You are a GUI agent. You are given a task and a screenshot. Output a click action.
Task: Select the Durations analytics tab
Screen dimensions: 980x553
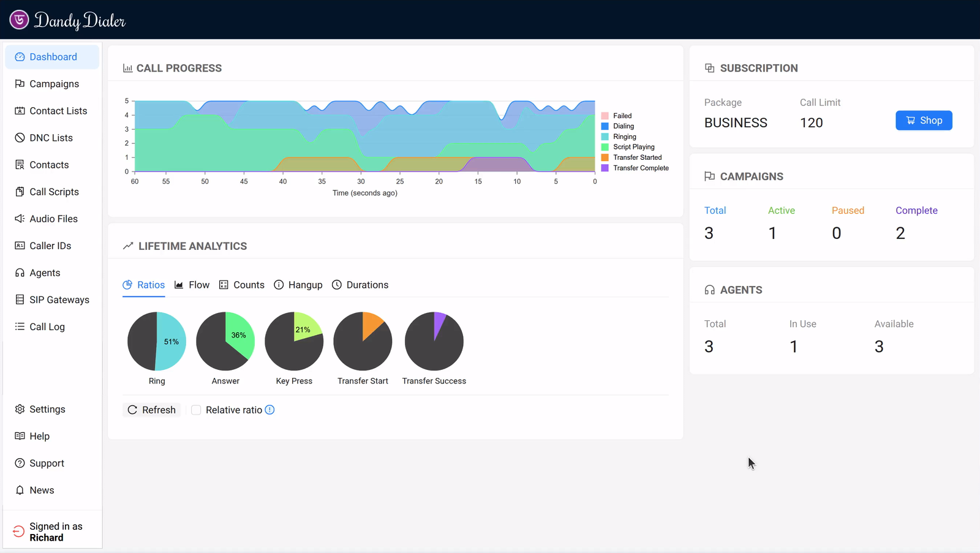pyautogui.click(x=360, y=285)
